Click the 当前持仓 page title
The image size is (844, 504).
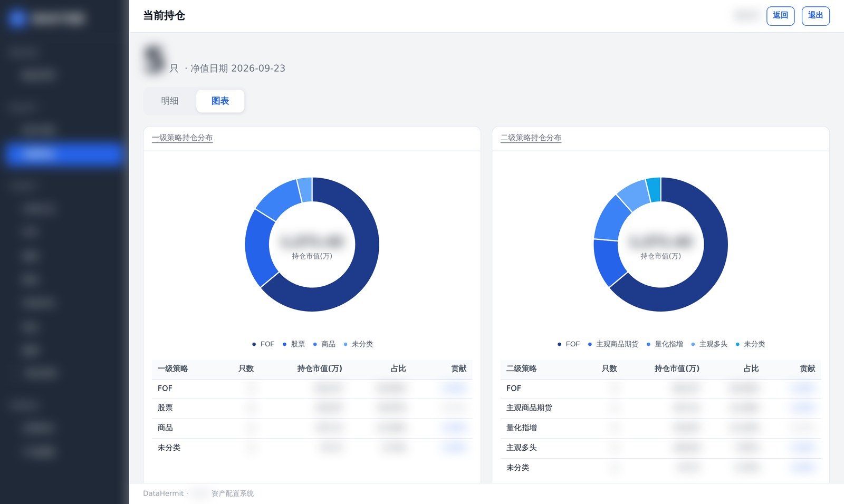point(164,16)
